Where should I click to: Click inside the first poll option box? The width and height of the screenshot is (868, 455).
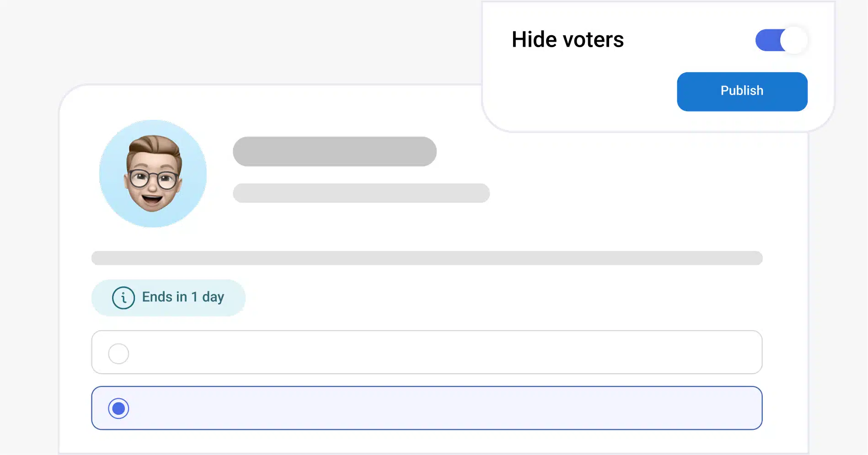pos(426,352)
